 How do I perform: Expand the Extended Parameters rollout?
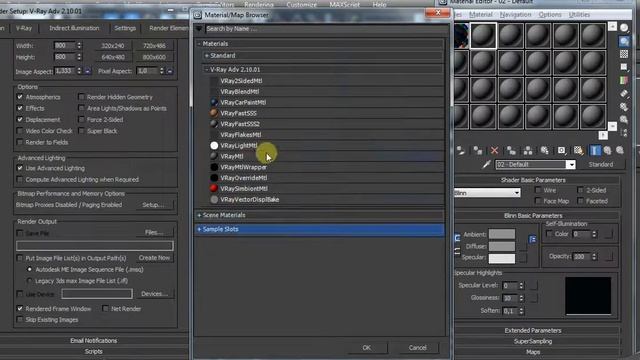tap(533, 330)
